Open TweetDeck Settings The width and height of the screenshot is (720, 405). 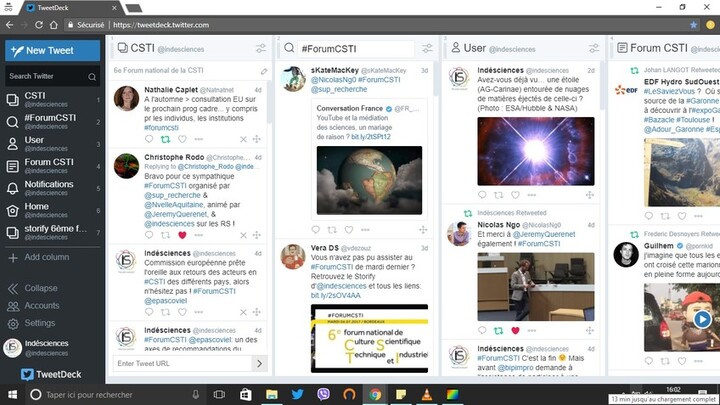[32, 323]
